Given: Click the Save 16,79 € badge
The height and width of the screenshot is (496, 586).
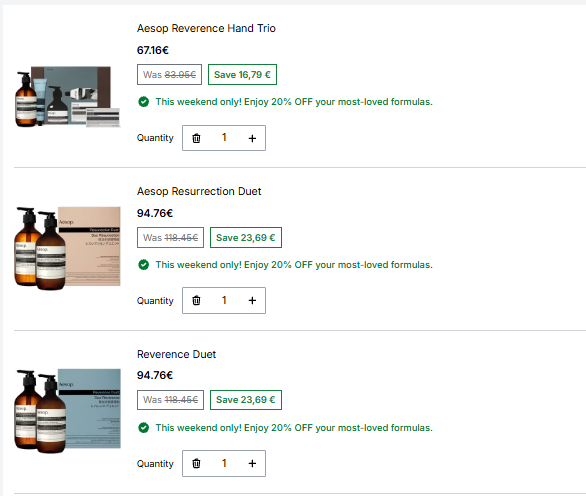Looking at the screenshot, I should (x=242, y=75).
